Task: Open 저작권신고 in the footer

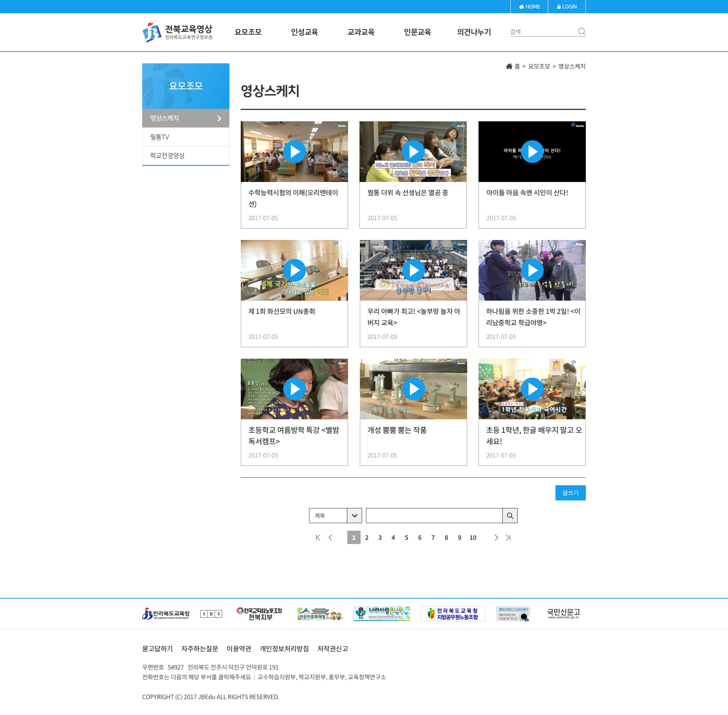Action: 333,649
